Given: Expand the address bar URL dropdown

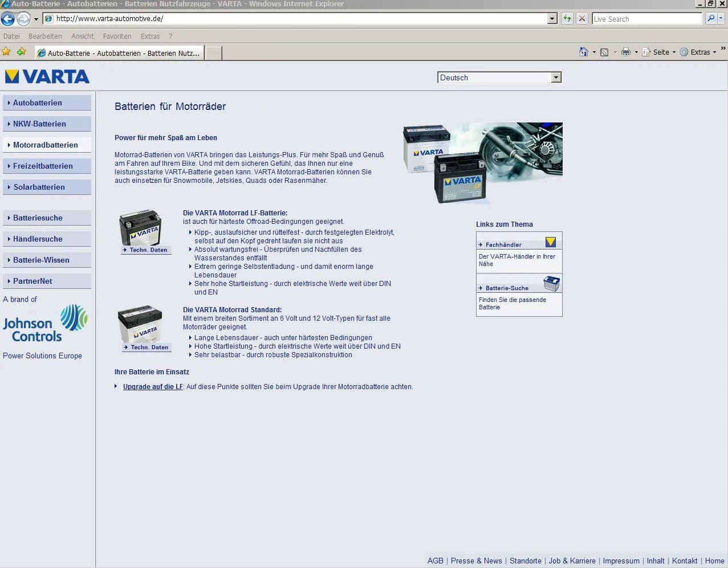Looking at the screenshot, I should [x=552, y=19].
